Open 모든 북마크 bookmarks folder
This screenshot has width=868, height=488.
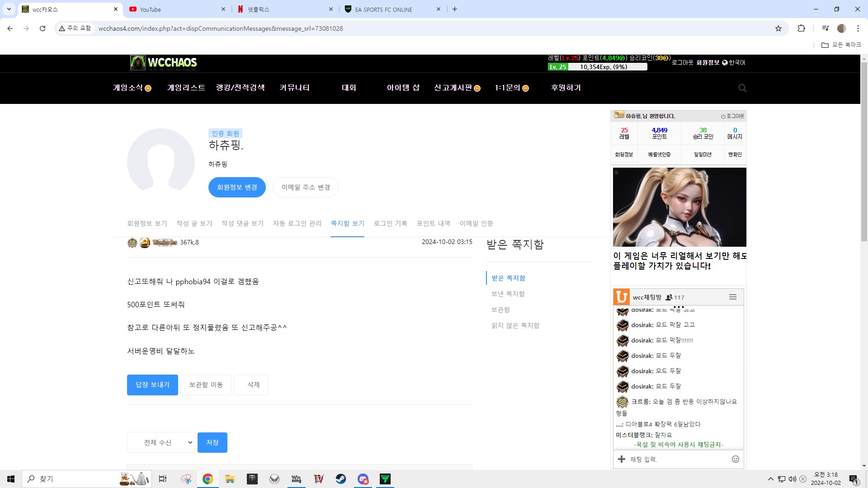click(x=841, y=45)
